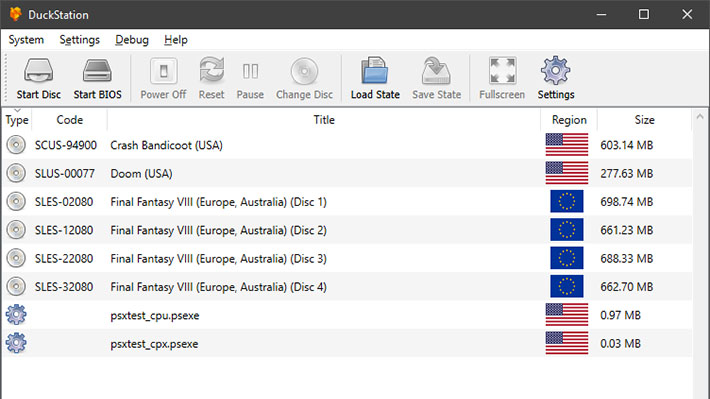Click the Power Off toolbar icon
Image resolution: width=710 pixels, height=399 pixels.
tap(163, 71)
